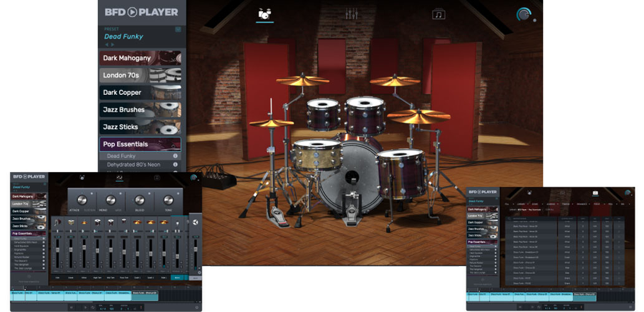The image size is (644, 312).
Task: Open the grooves music-note tab
Action: [x=439, y=14]
